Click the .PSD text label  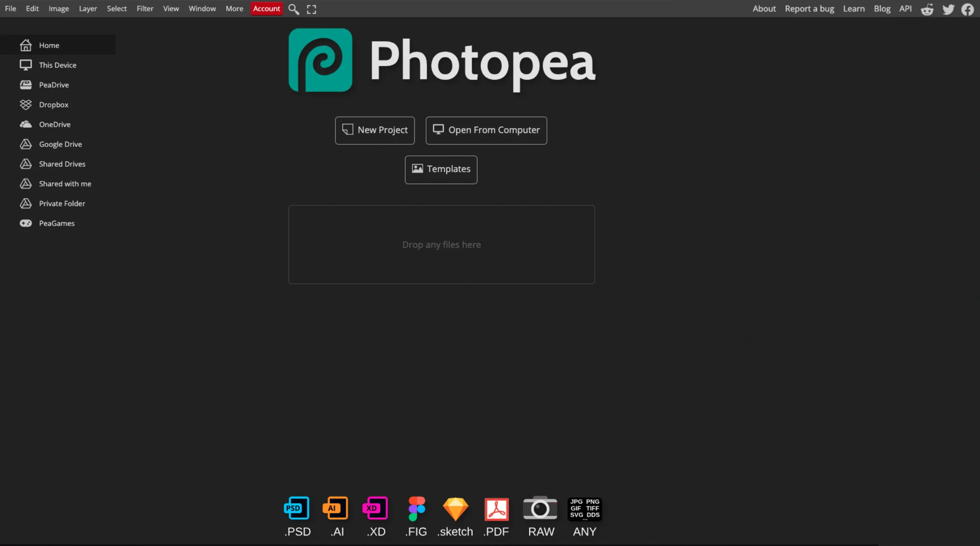297,531
